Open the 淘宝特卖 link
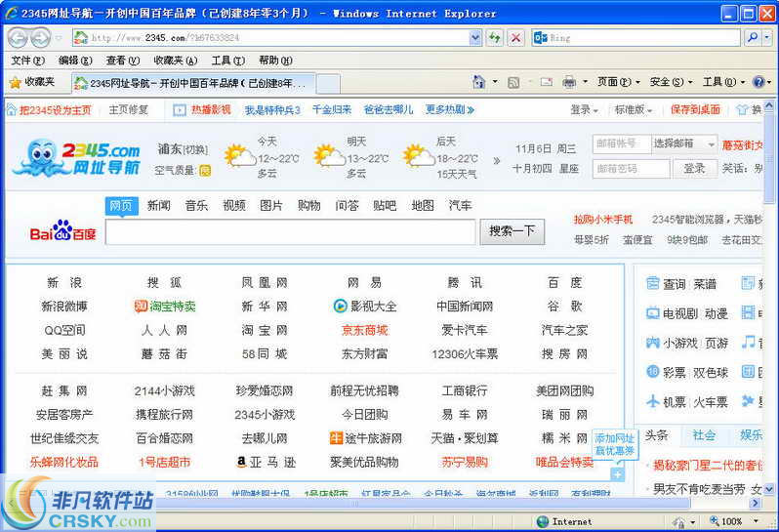This screenshot has height=532, width=779. click(172, 307)
